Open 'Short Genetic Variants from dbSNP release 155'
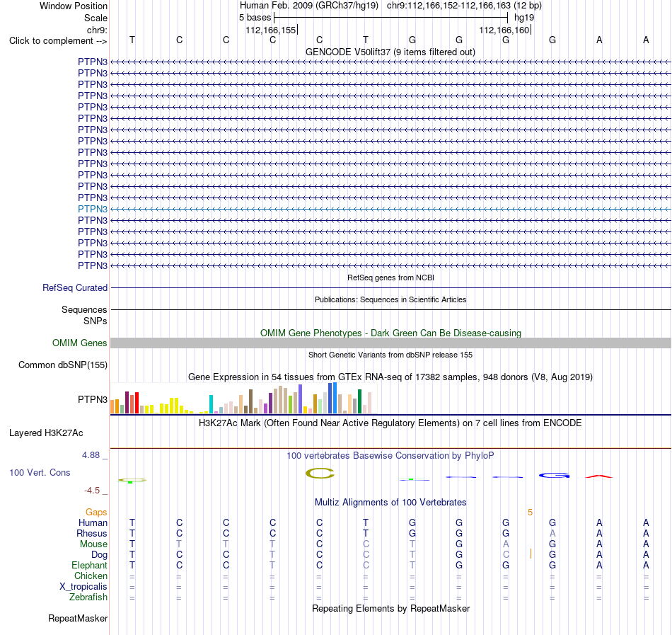This screenshot has width=672, height=635. (x=390, y=355)
